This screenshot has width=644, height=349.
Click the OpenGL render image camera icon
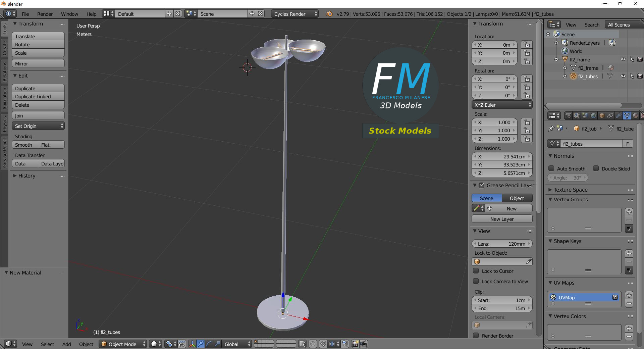coord(355,344)
